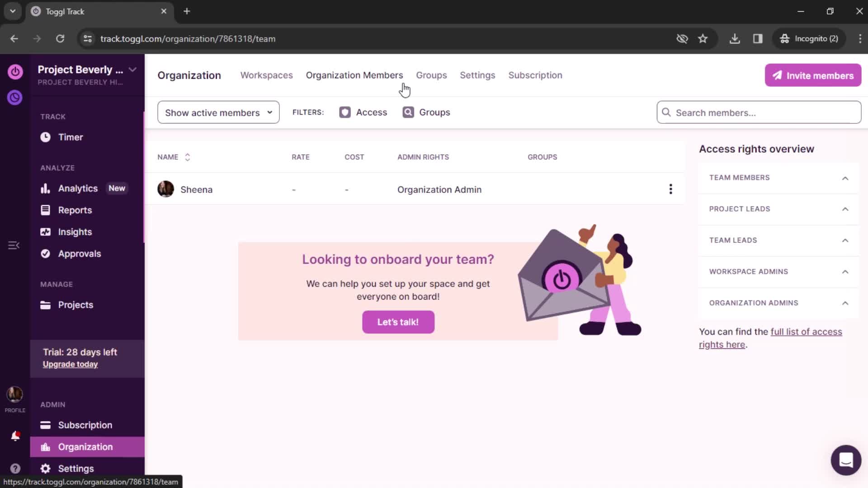Open Insights section
The image size is (868, 488).
[x=75, y=232]
